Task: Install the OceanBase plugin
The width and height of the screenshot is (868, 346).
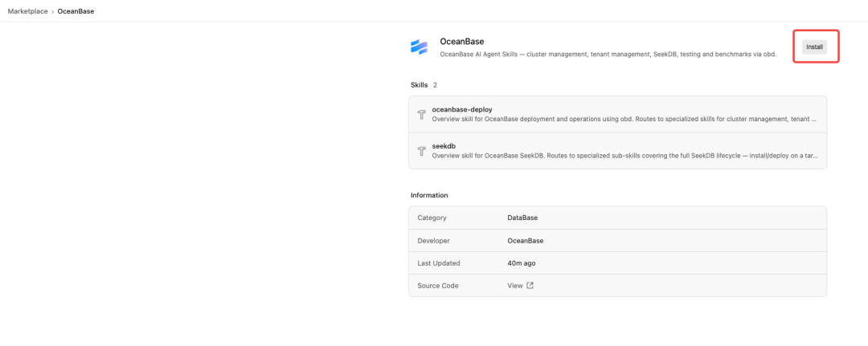Action: (814, 47)
